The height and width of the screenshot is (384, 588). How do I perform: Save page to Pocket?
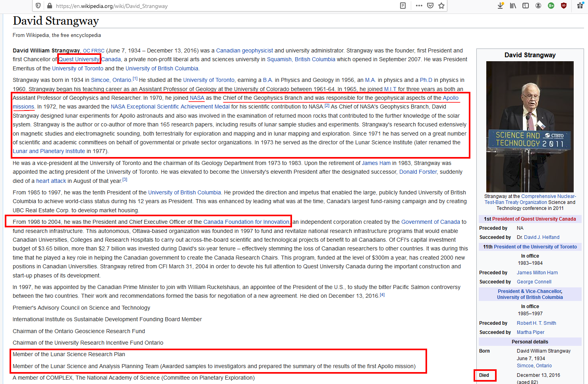[430, 6]
